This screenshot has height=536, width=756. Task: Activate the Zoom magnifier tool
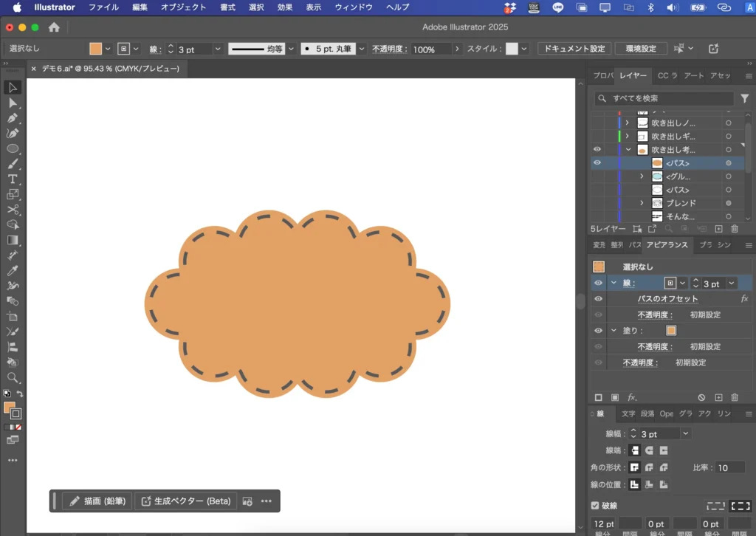(13, 377)
